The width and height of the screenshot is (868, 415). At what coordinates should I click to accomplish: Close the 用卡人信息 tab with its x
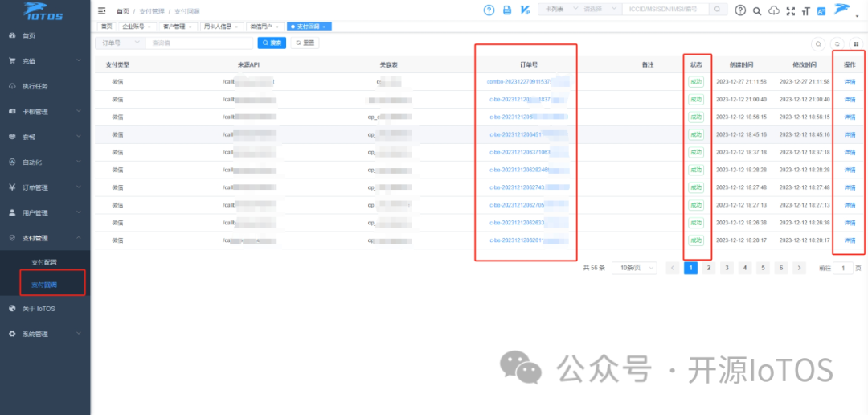(x=236, y=26)
